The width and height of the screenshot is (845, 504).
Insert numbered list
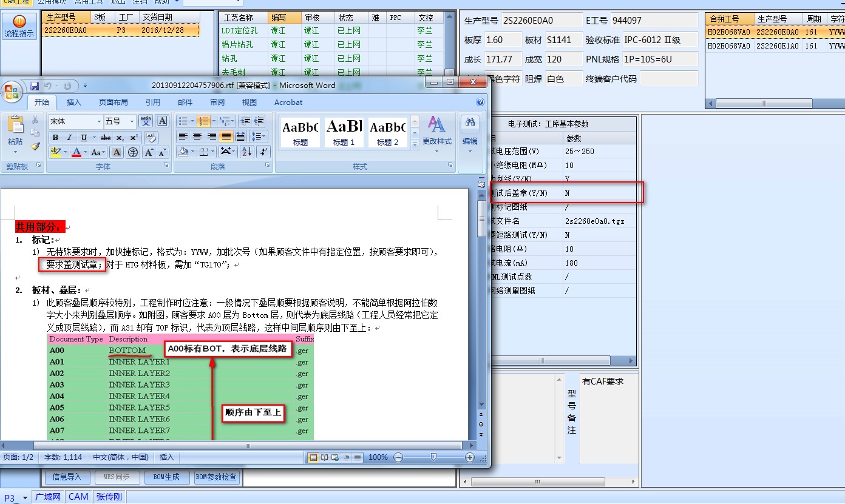tap(204, 121)
